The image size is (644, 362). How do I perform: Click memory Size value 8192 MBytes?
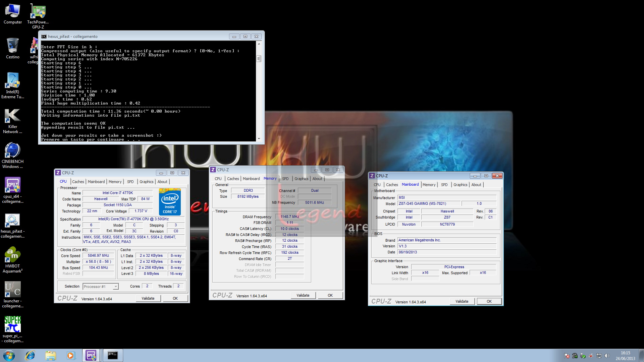248,197
